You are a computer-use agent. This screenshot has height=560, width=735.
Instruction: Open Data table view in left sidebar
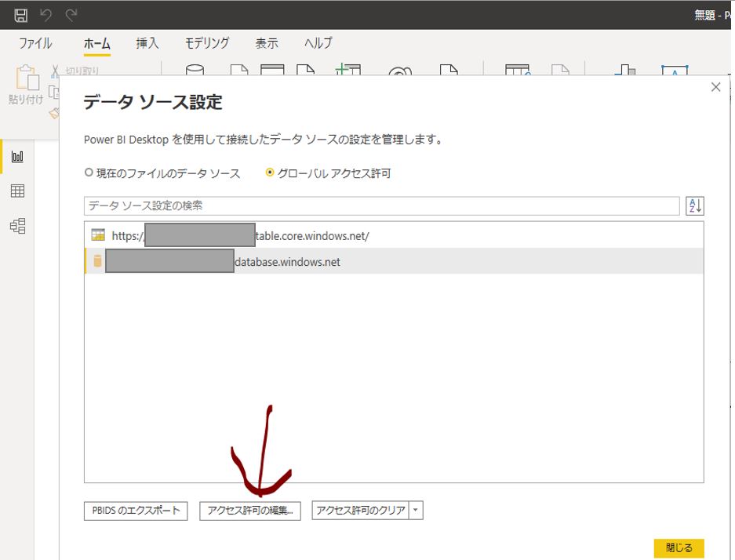coord(17,191)
